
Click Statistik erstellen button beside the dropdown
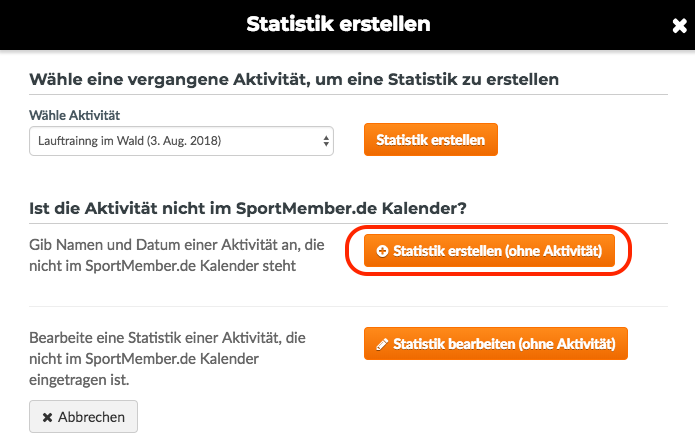point(431,140)
